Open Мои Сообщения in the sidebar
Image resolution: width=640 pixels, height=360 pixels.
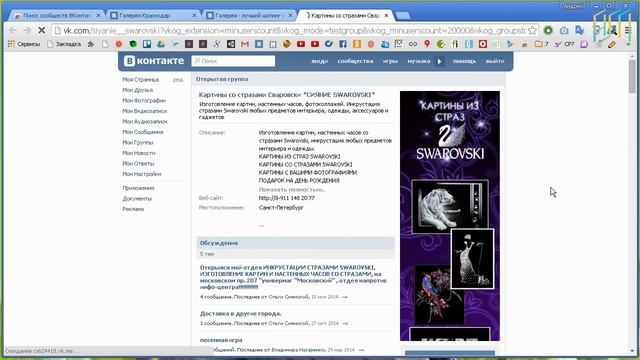(x=142, y=132)
